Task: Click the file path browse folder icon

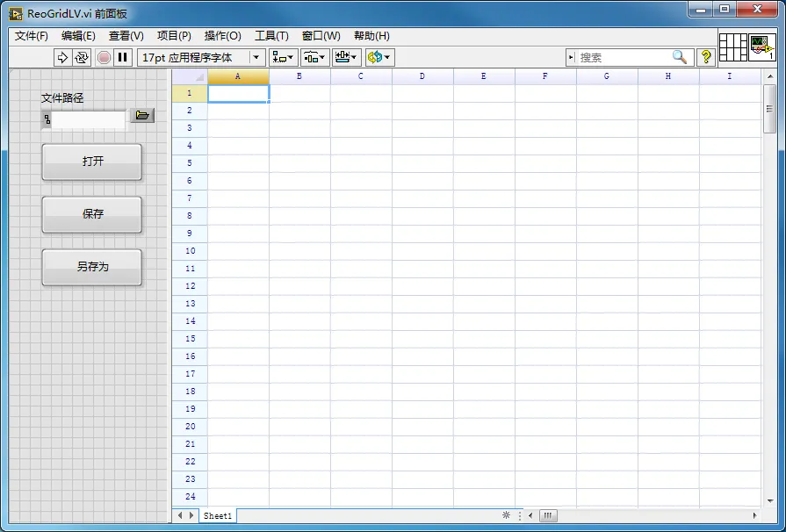Action: point(142,116)
